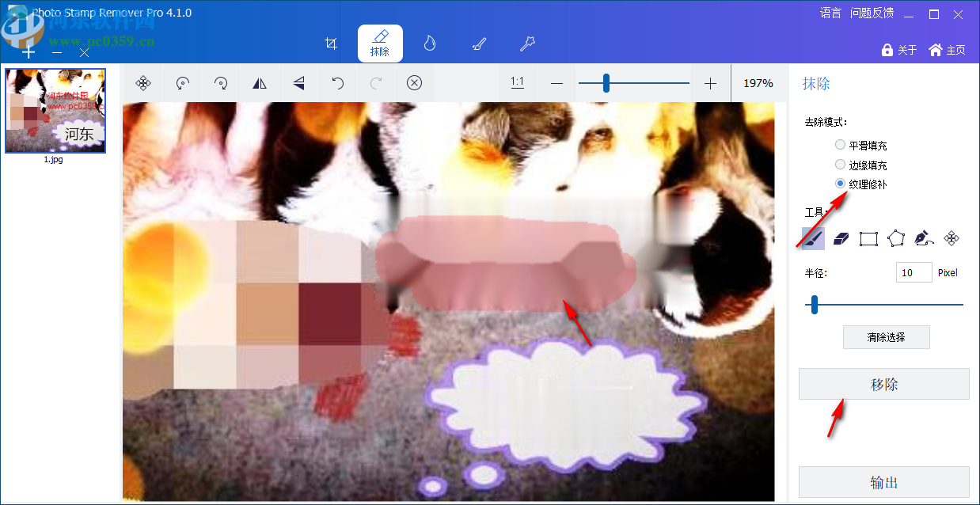
Task: Select the 边缘填充 removal mode
Action: pyautogui.click(x=839, y=164)
